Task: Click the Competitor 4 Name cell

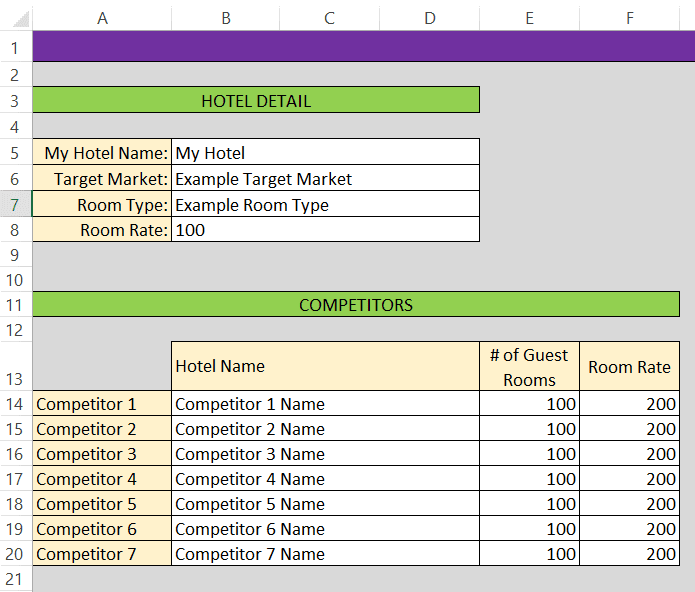Action: pos(325,479)
